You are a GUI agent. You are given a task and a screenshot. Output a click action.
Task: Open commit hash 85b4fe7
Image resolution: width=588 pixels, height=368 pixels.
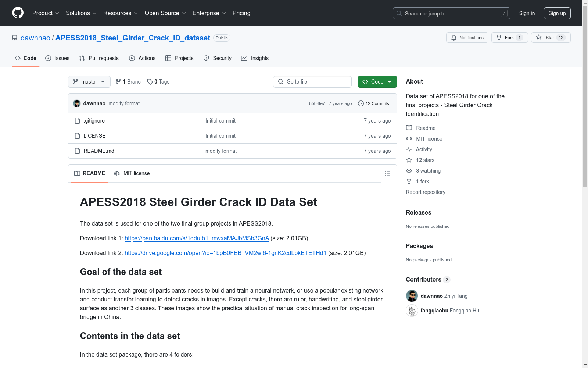(317, 103)
